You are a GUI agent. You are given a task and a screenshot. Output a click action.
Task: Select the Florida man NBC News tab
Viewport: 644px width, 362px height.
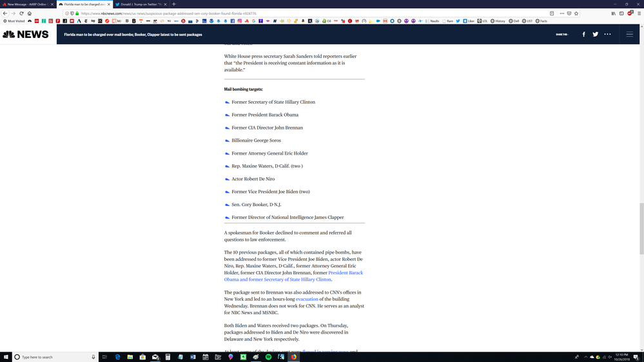pos(84,4)
